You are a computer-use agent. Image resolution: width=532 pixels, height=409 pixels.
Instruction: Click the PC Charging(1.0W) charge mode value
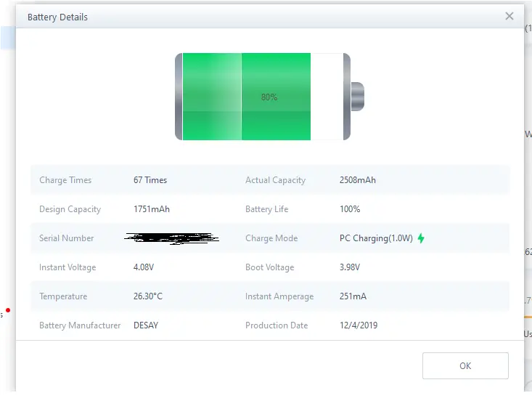[x=376, y=238]
